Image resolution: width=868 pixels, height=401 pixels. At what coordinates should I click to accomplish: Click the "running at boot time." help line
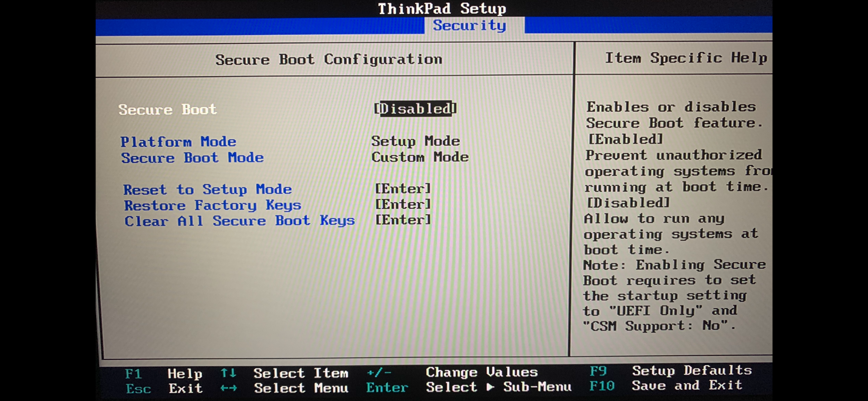click(676, 187)
